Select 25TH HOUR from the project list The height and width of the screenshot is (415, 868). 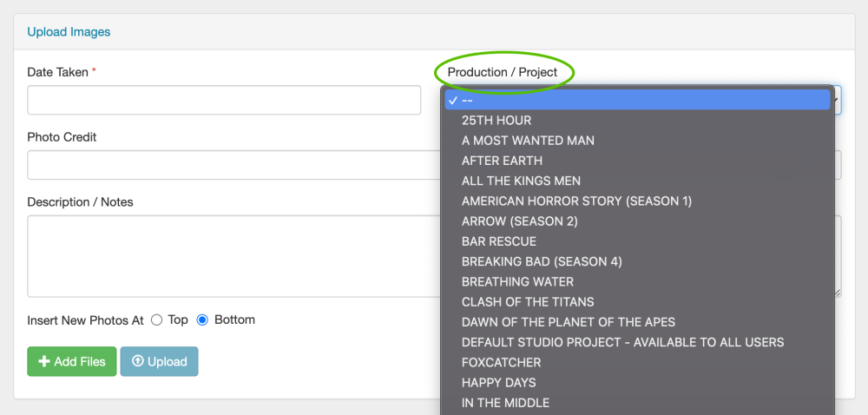[638, 120]
